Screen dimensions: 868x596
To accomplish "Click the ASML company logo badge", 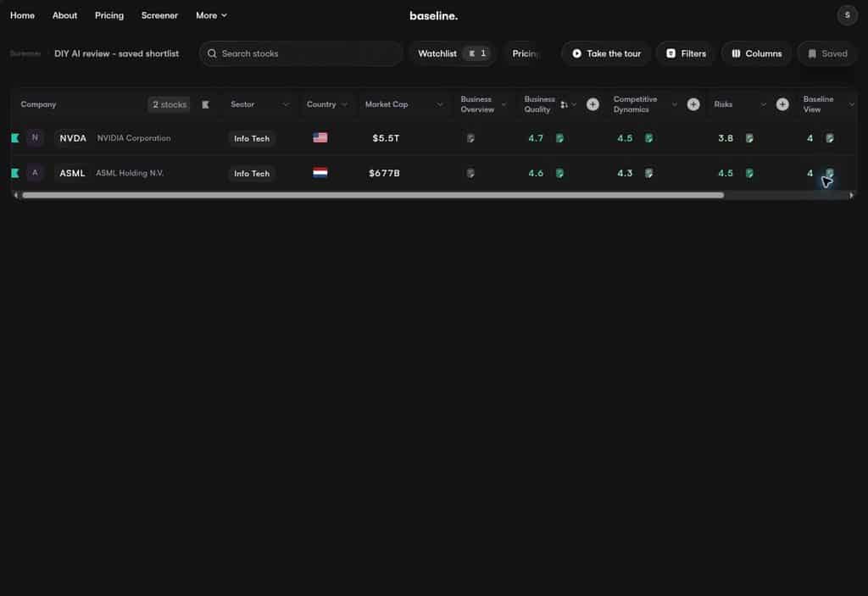I will click(35, 173).
